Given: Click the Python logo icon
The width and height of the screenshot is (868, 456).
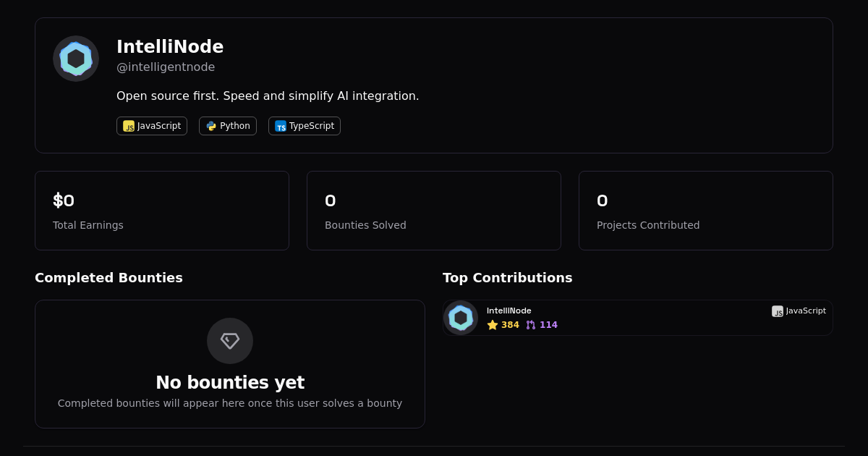Looking at the screenshot, I should point(211,126).
